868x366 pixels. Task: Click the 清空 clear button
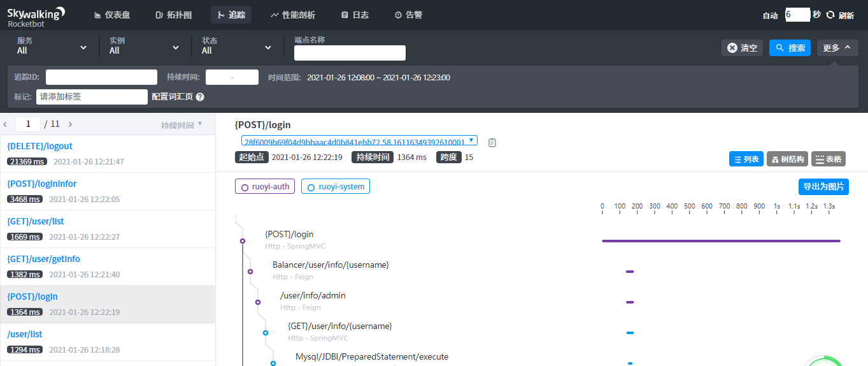point(742,48)
